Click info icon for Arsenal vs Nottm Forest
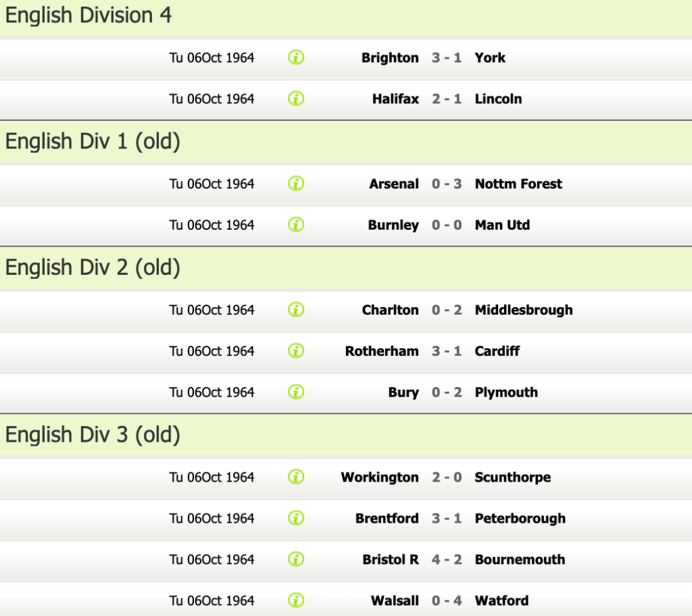The width and height of the screenshot is (692, 616). point(296,184)
